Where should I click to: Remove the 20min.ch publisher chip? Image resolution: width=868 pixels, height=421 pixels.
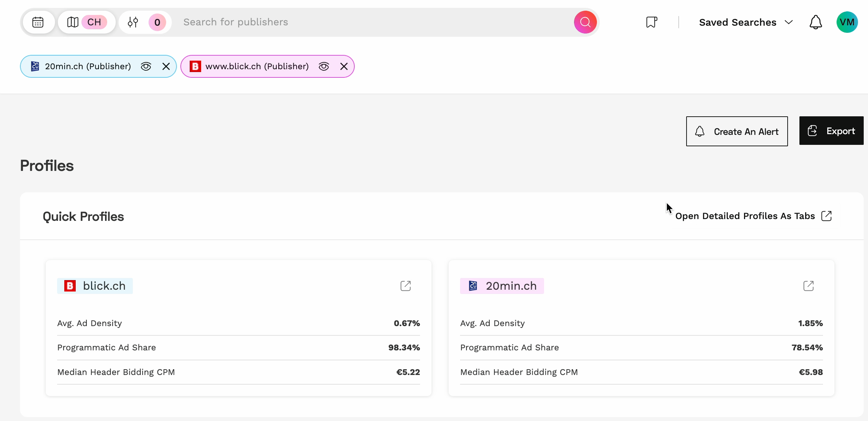click(x=166, y=66)
